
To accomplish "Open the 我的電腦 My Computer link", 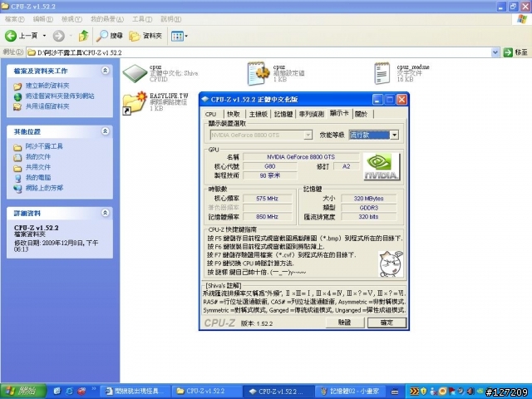I will [38, 178].
